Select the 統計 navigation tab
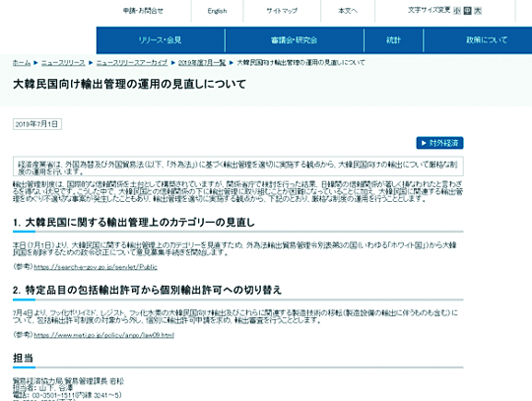The height and width of the screenshot is (401, 532). [x=393, y=40]
